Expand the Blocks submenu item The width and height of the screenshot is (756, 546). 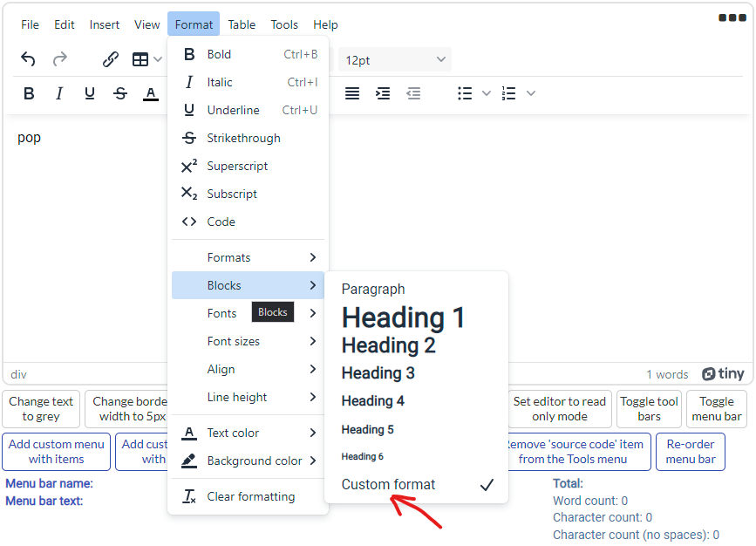point(248,285)
